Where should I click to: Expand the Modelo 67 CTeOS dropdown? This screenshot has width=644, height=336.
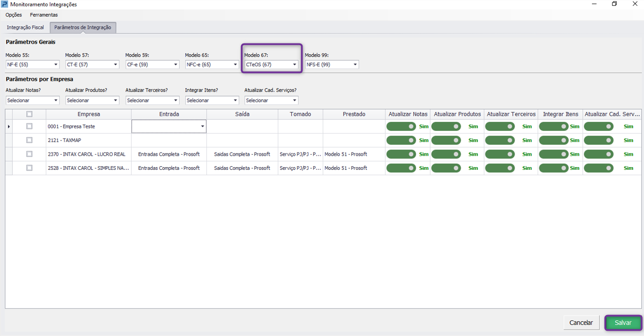(272, 65)
